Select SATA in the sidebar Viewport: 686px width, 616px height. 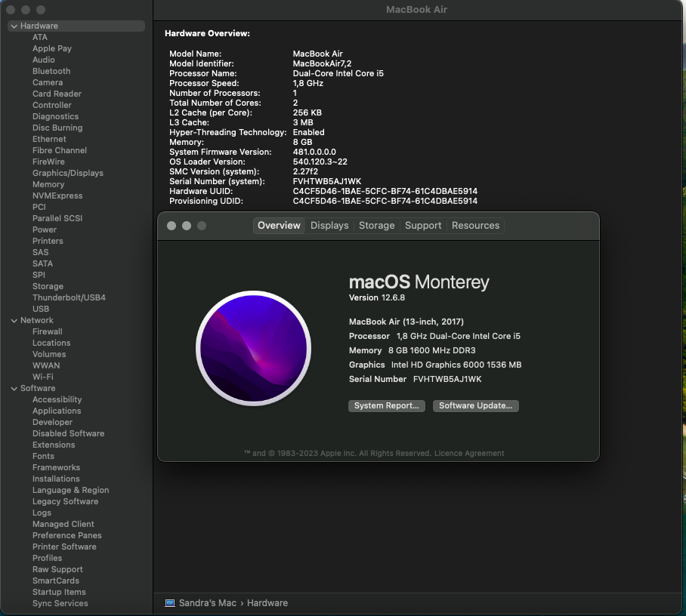pos(42,264)
